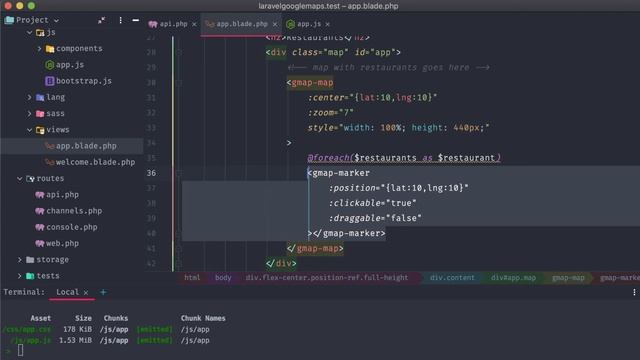Collapse the routes folder

pyautogui.click(x=20, y=178)
